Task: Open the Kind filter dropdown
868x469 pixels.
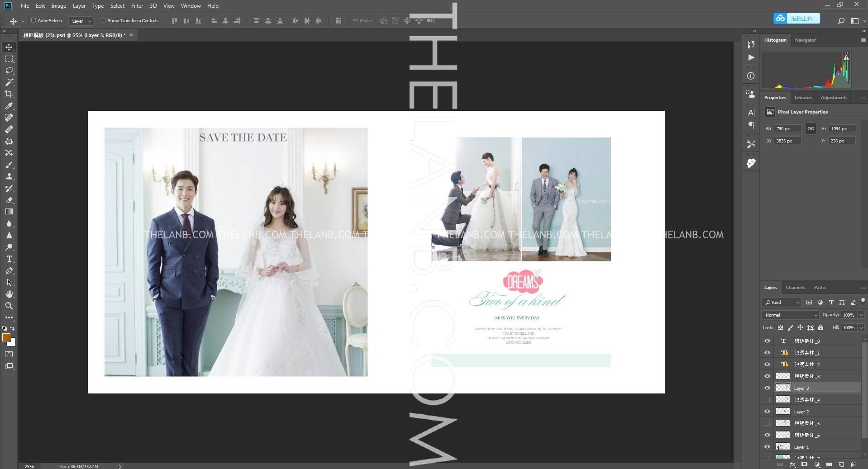Action: (x=782, y=302)
